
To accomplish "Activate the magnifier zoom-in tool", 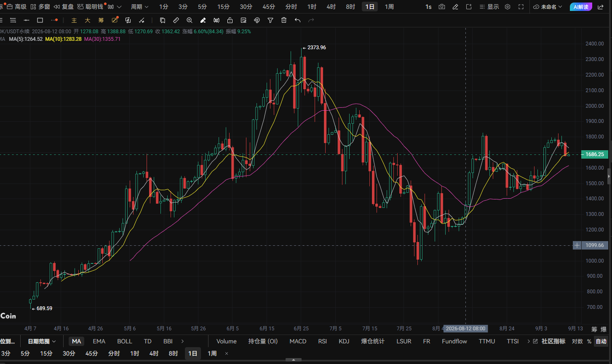I will (x=190, y=20).
